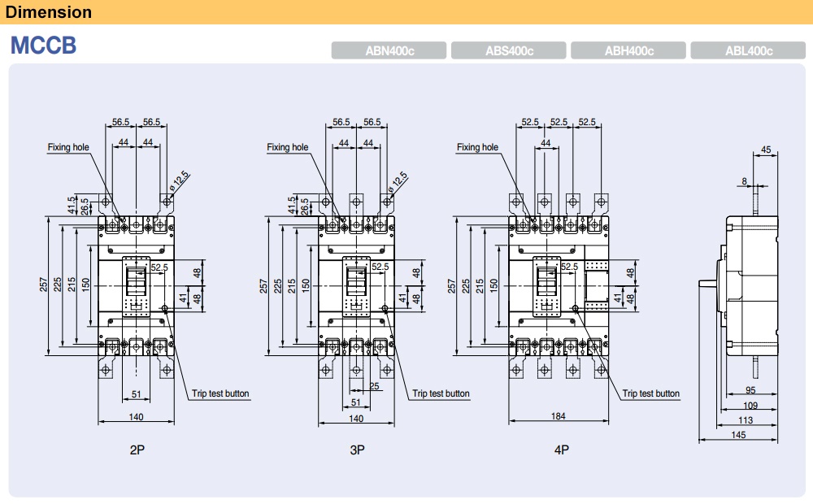
Task: Click the 45 dimension above the side view
Action: click(x=766, y=150)
